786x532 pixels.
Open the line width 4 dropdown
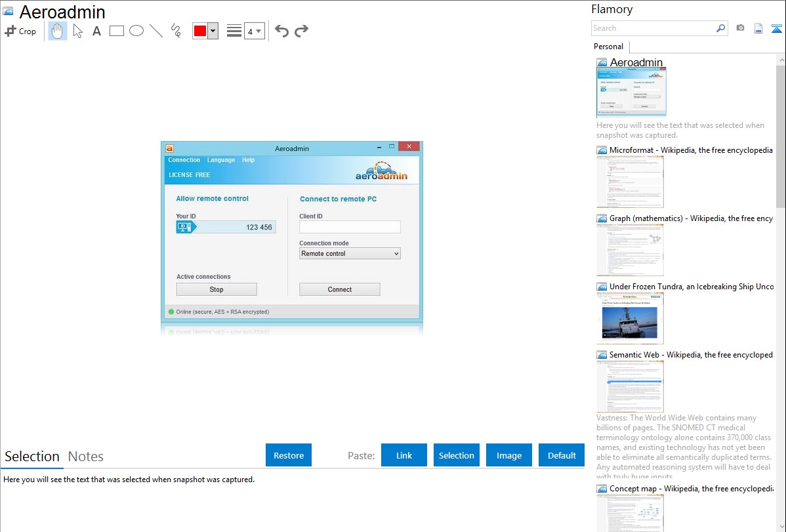(254, 31)
